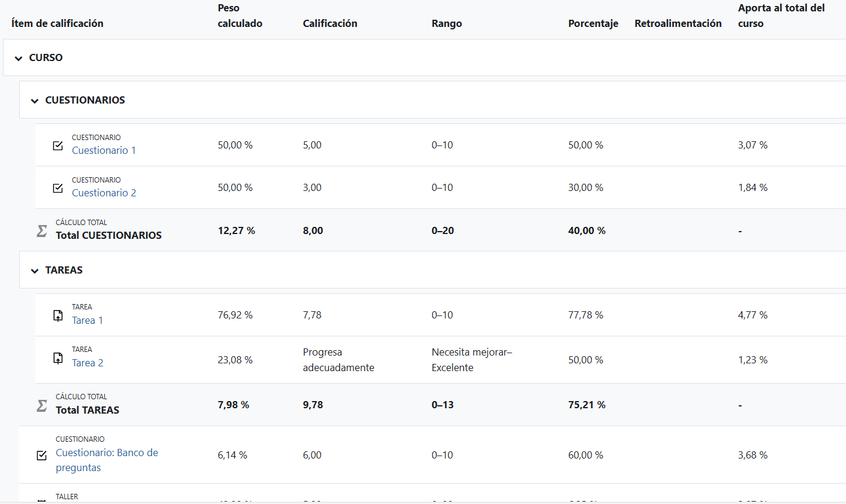Collapse the CURSO category
The height and width of the screenshot is (504, 846).
[x=19, y=58]
